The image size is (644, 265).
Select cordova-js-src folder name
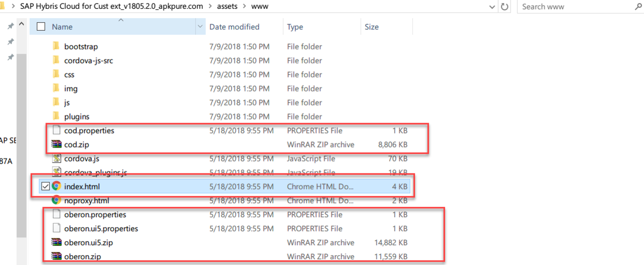(x=89, y=61)
